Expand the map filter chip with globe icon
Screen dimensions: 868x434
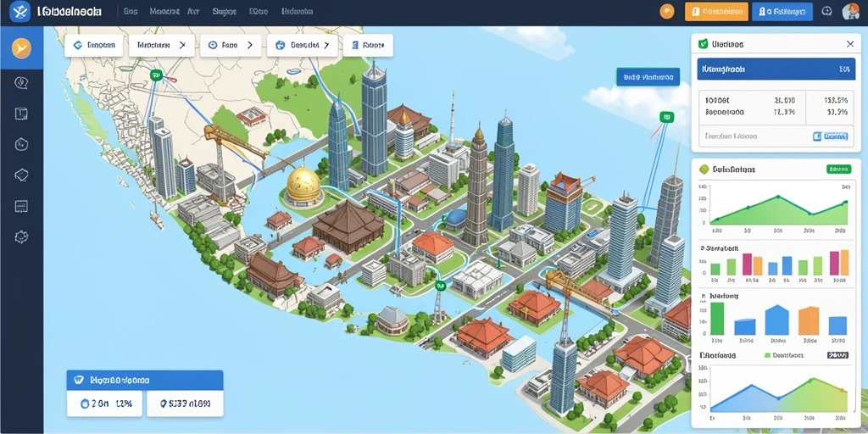[303, 46]
